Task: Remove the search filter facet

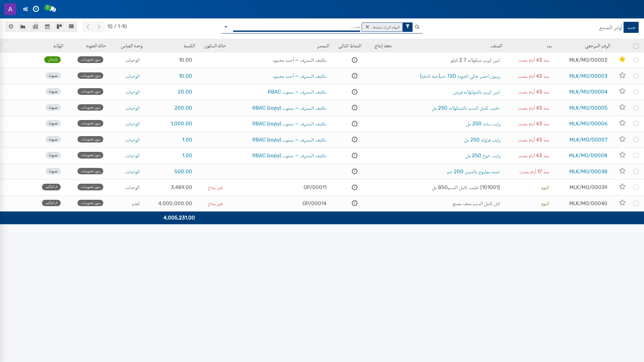Action: (x=367, y=27)
